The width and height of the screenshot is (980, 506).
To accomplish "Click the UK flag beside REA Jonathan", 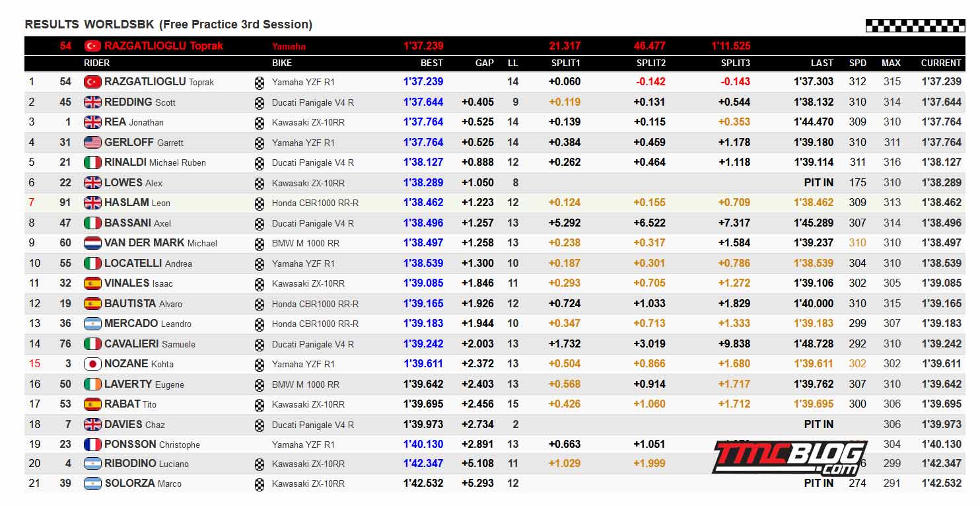I will (92, 122).
